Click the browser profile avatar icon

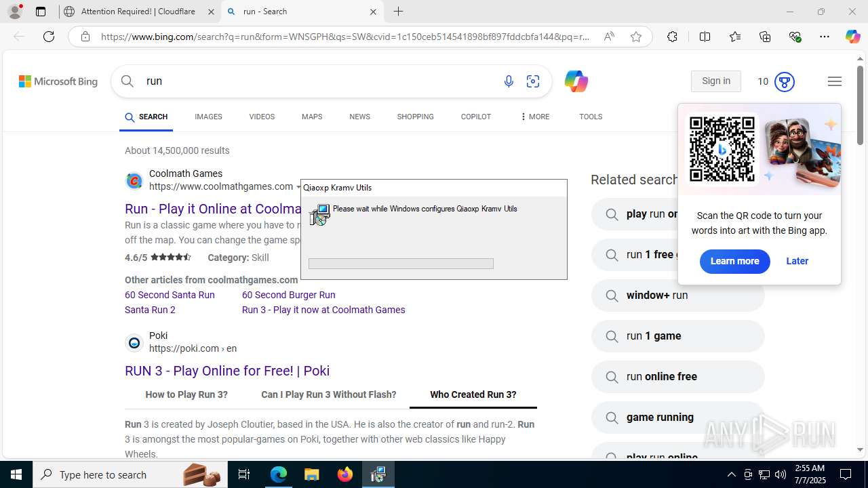pos(15,12)
